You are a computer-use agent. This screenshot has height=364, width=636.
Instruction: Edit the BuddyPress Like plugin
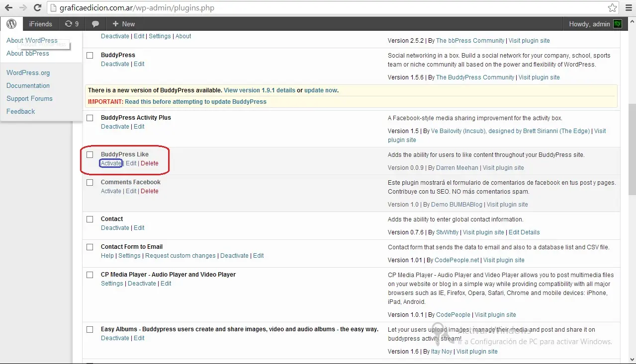pyautogui.click(x=131, y=163)
